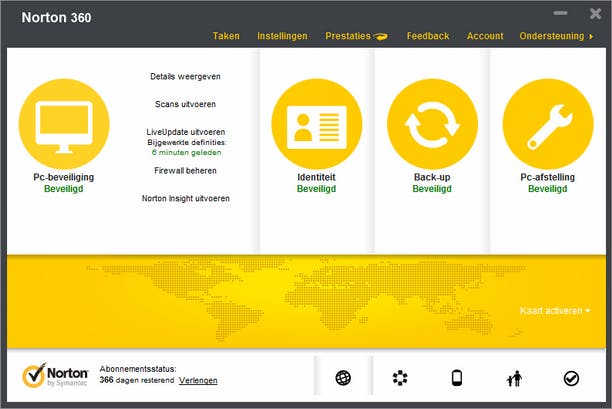The width and height of the screenshot is (612, 409).
Task: Click the checkmark circle icon
Action: tap(571, 378)
